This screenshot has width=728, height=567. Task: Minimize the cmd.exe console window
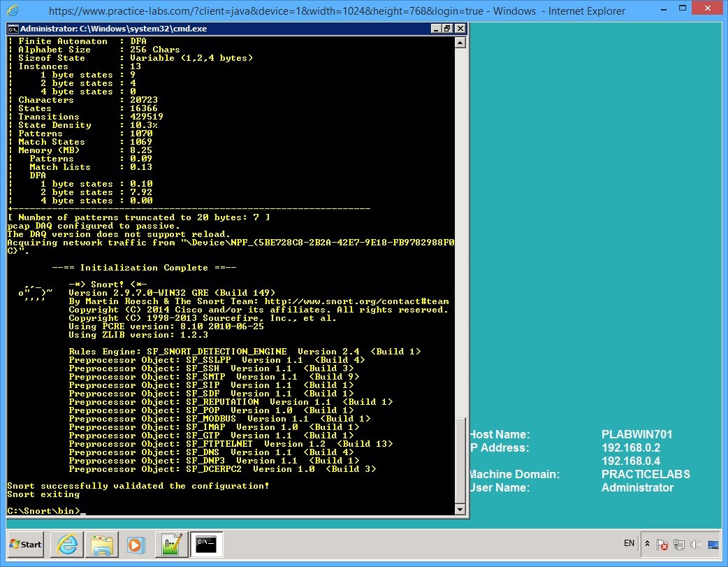point(436,29)
